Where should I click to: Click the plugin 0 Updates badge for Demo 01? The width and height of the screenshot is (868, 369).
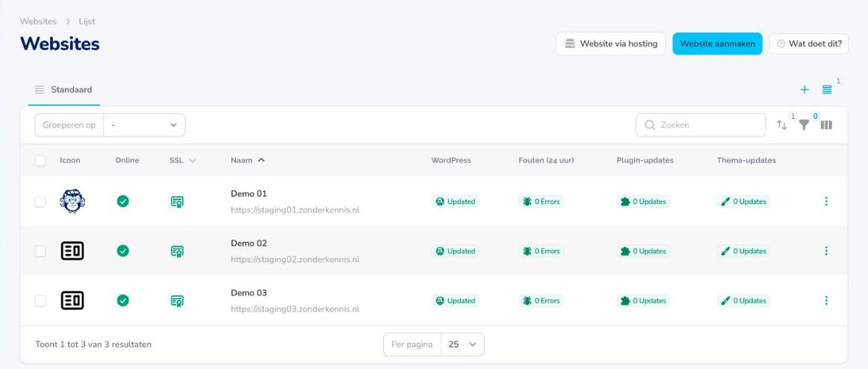(x=643, y=201)
